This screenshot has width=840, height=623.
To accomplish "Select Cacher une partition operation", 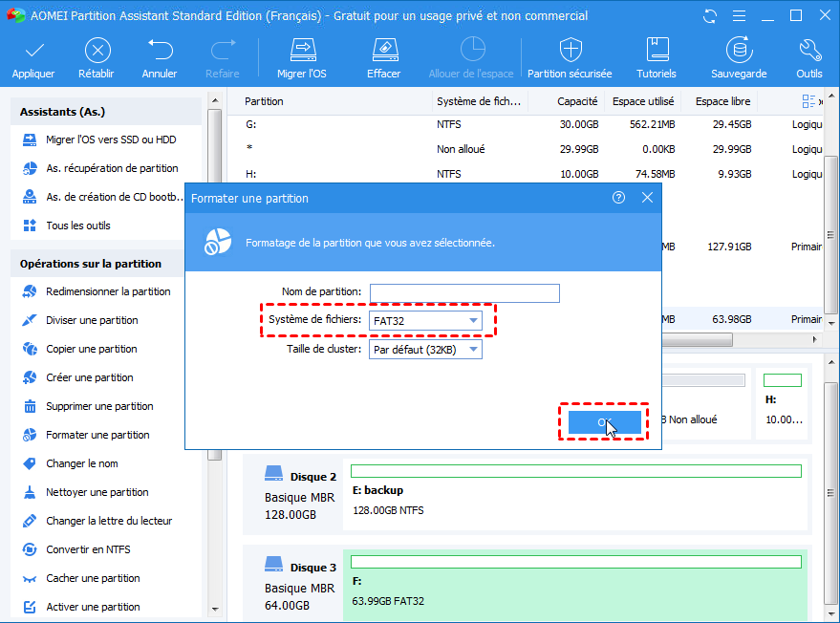I will coord(81,578).
